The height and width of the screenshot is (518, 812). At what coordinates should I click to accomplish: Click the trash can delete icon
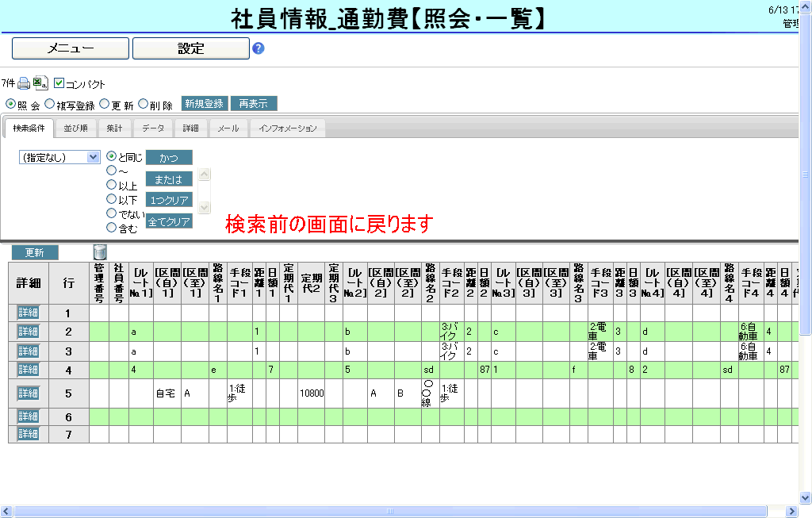99,252
